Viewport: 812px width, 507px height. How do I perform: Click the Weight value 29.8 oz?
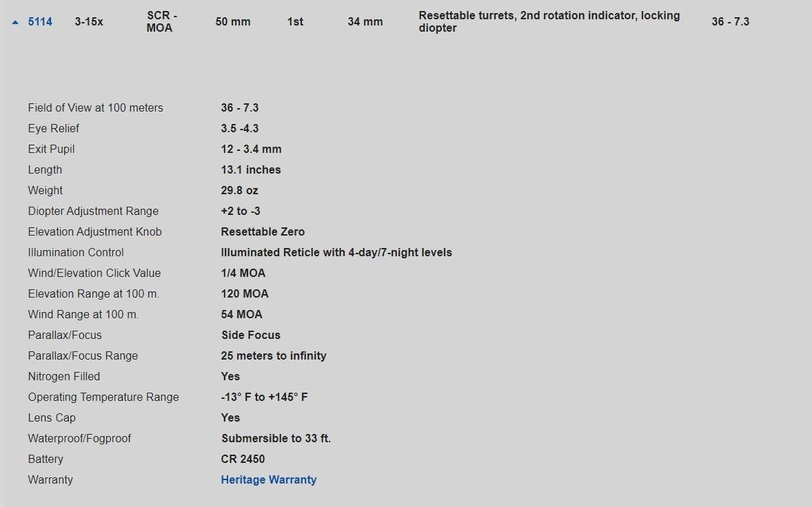[x=239, y=191]
